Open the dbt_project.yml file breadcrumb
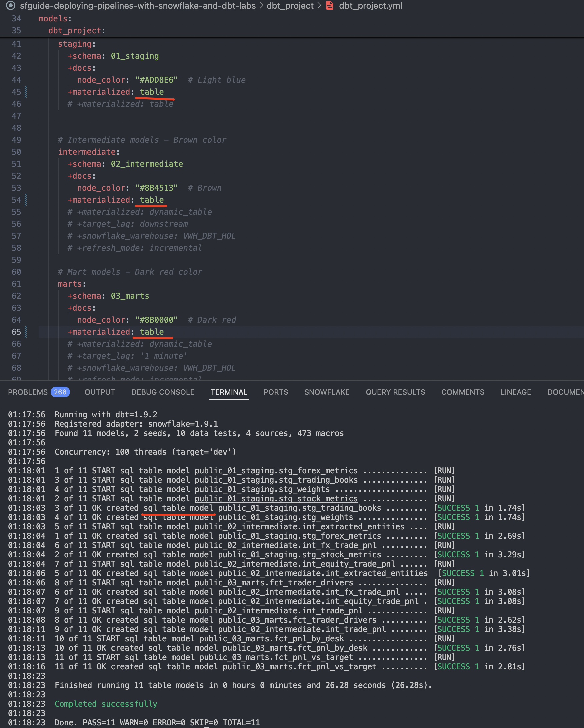This screenshot has height=728, width=584. pyautogui.click(x=370, y=6)
